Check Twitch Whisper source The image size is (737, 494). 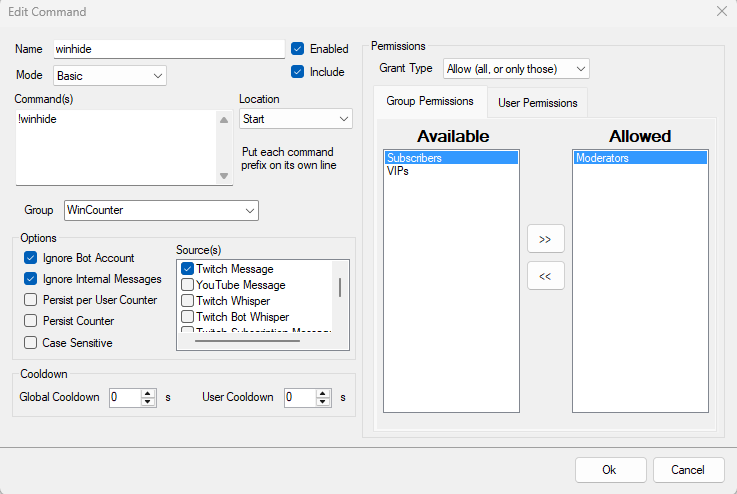coord(187,300)
